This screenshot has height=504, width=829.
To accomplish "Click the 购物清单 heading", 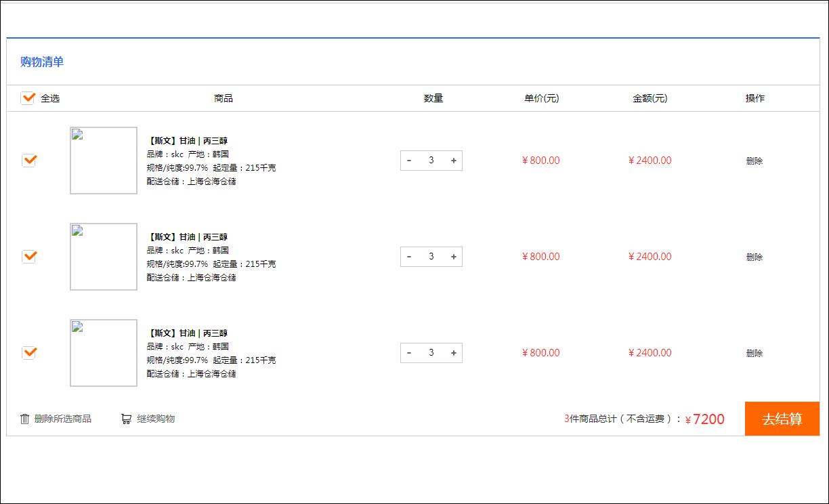I will tap(42, 62).
